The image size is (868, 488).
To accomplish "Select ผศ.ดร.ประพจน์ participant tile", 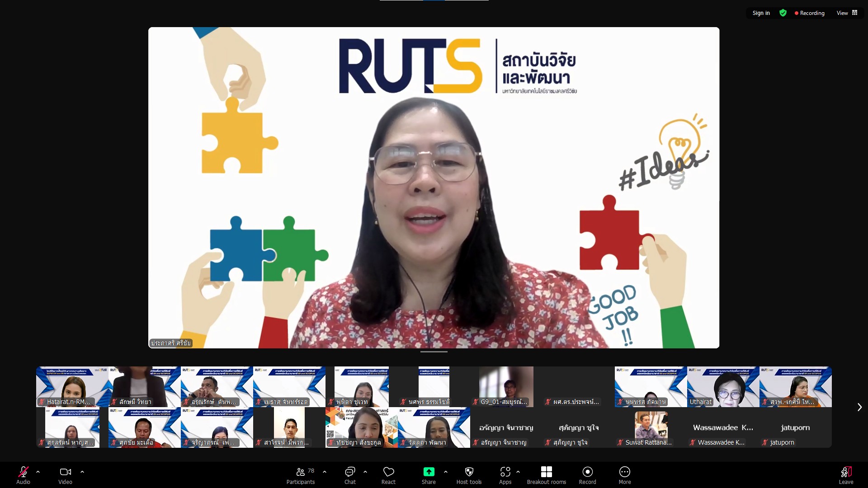I will click(x=579, y=387).
